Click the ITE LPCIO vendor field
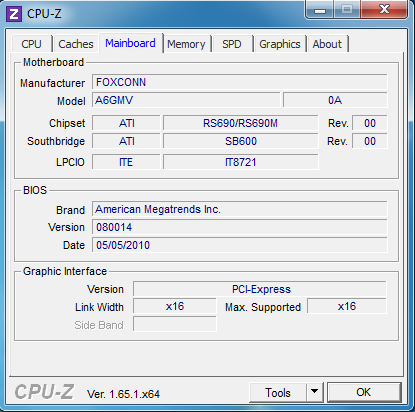The height and width of the screenshot is (412, 415). coord(126,162)
